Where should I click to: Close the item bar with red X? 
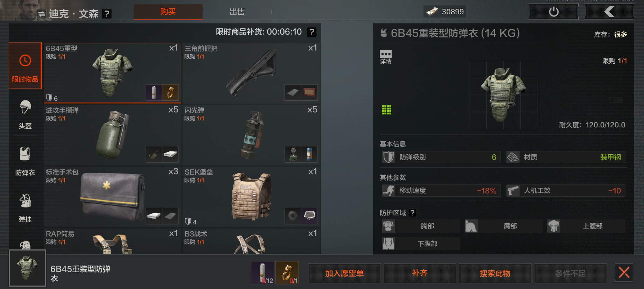pos(624,273)
